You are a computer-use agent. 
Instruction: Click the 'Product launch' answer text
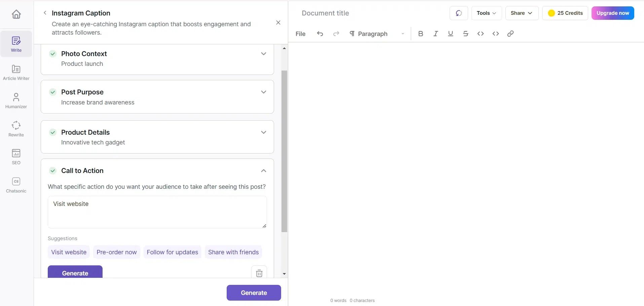(82, 64)
